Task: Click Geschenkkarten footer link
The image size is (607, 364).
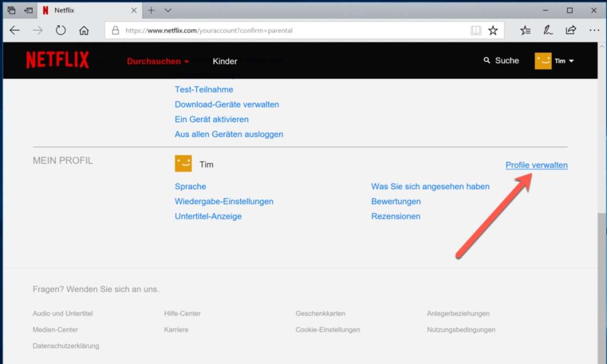Action: 320,313
